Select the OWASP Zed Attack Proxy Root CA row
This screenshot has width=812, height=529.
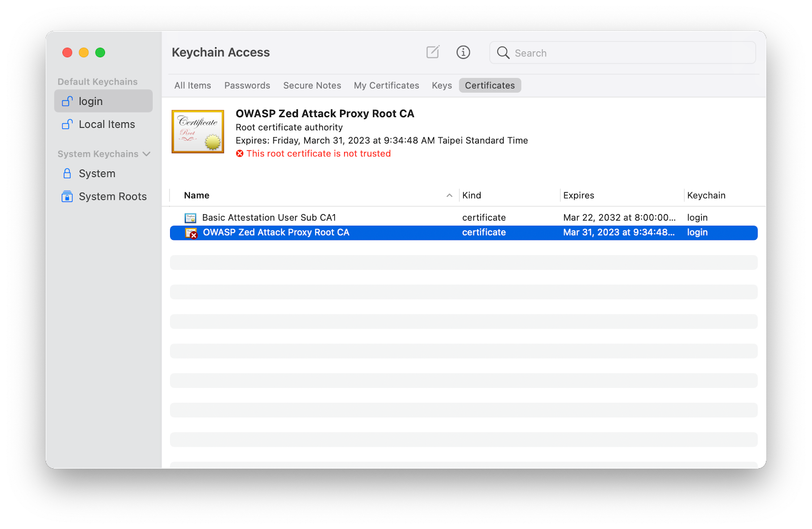[464, 233]
